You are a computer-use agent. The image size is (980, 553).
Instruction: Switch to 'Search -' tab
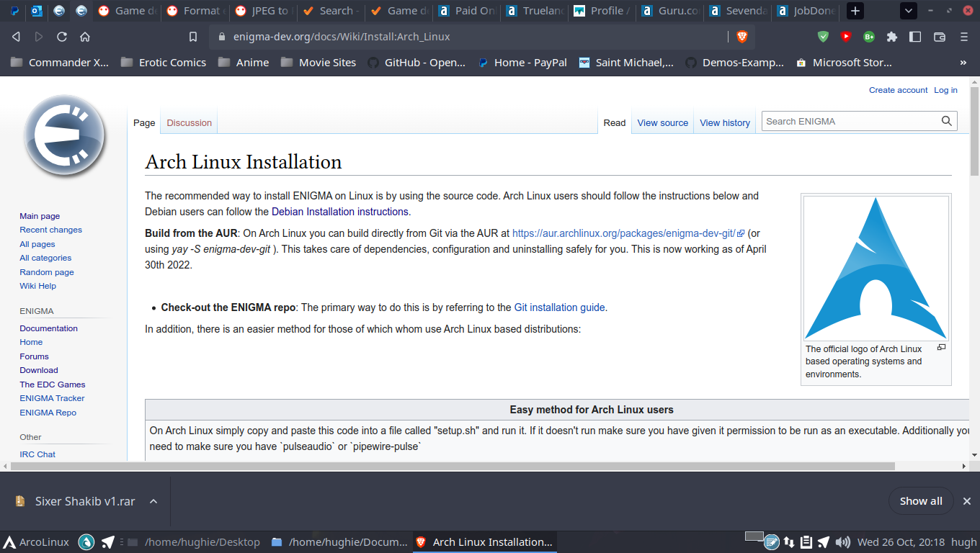click(330, 11)
